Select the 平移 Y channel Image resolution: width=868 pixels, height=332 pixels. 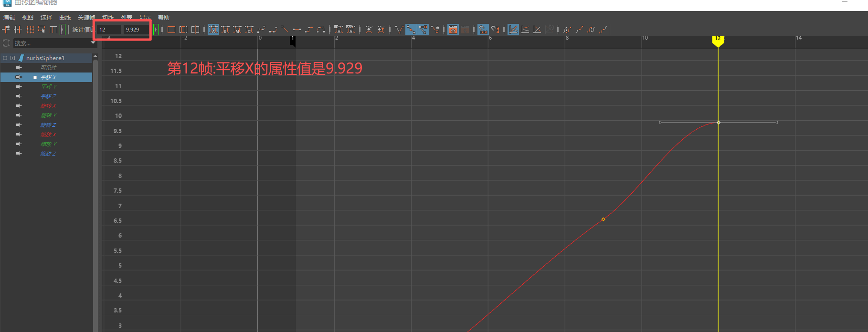coord(48,87)
